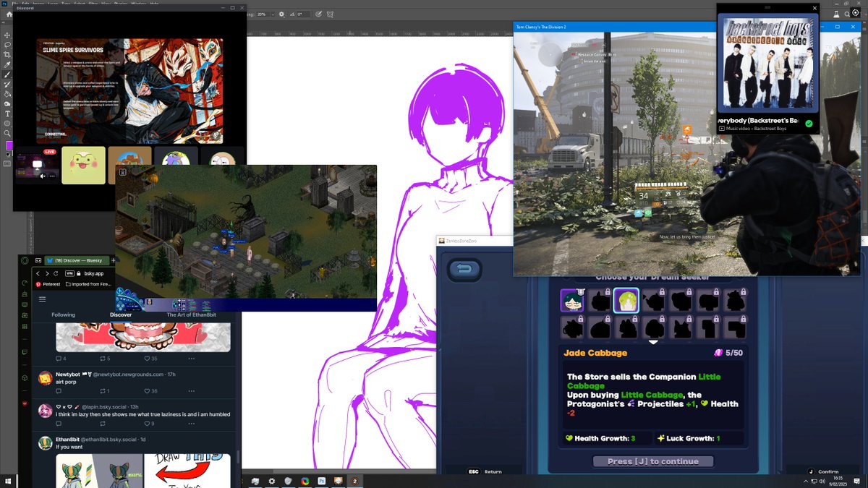Open a new browser tab

(x=113, y=260)
